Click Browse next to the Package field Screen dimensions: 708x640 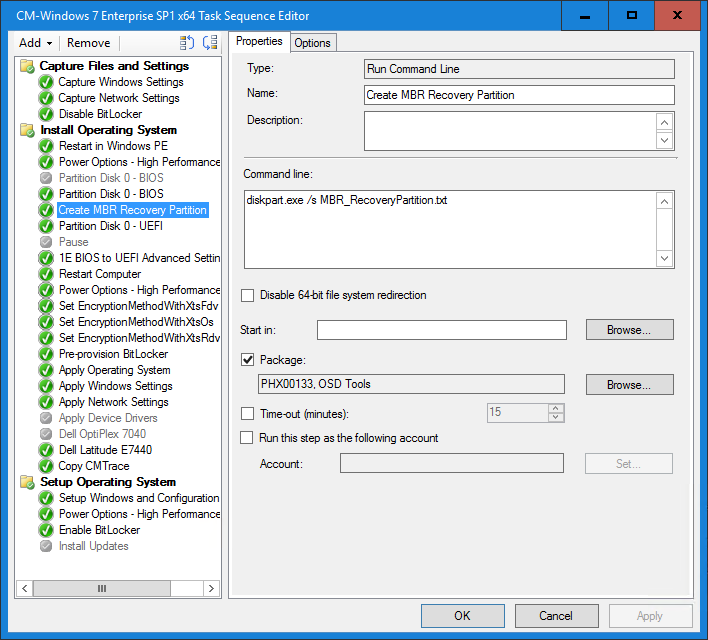tap(629, 385)
